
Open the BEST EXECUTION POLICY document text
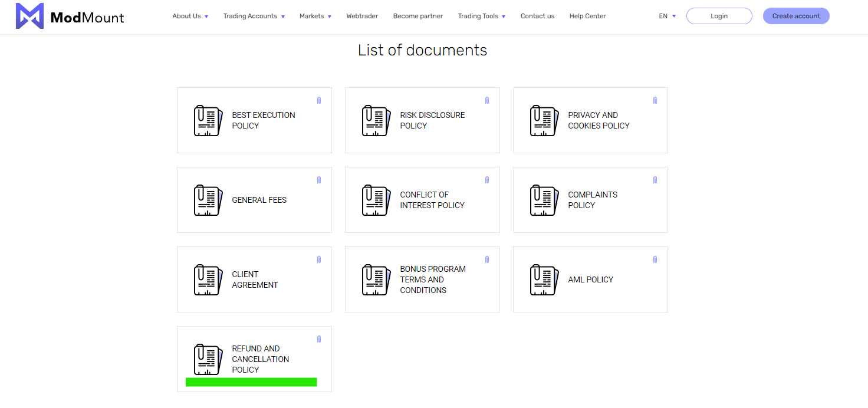click(x=264, y=120)
